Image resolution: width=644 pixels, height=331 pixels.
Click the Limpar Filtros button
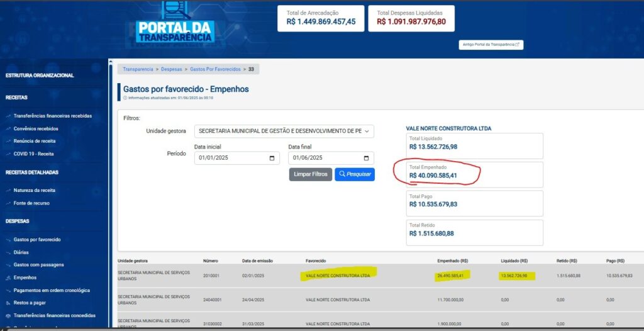point(311,174)
